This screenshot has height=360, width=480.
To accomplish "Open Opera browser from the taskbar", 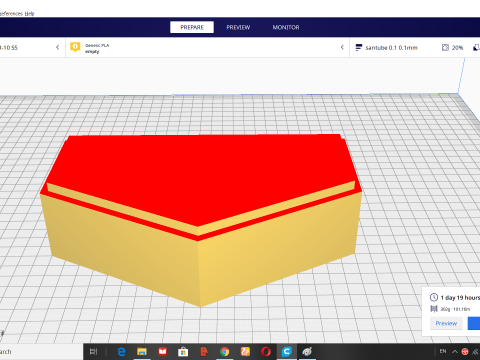I will 266,351.
